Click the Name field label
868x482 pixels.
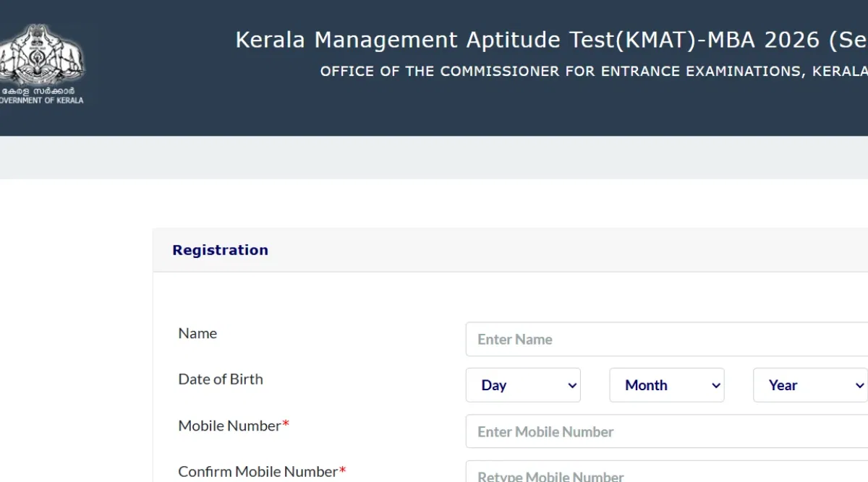coord(197,333)
